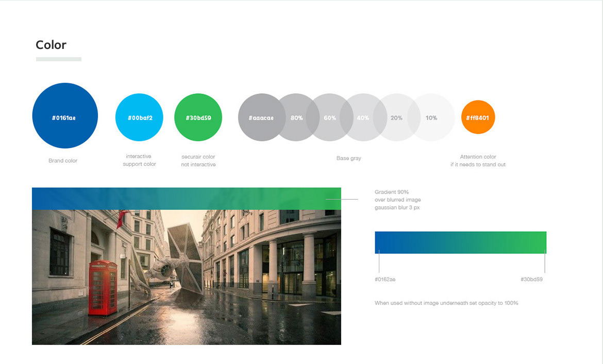Viewport: 603px width, 364px height.
Task: Select the orange #ff8401 attention swatch
Action: tap(478, 117)
